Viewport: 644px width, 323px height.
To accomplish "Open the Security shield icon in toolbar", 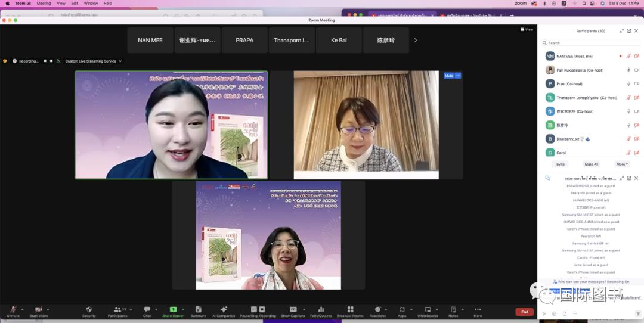I will 89,309.
